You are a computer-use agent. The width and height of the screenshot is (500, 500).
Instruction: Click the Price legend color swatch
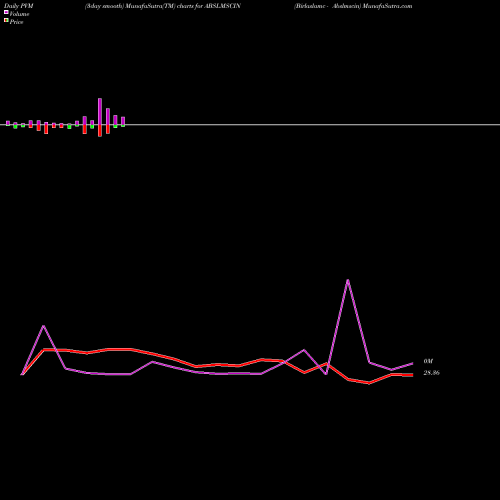pos(6,21)
